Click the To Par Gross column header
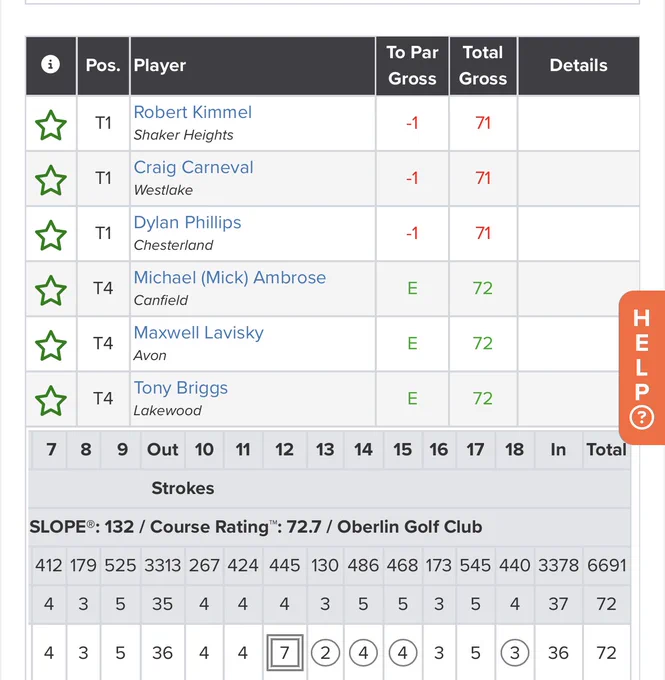The width and height of the screenshot is (665, 680). coord(412,65)
